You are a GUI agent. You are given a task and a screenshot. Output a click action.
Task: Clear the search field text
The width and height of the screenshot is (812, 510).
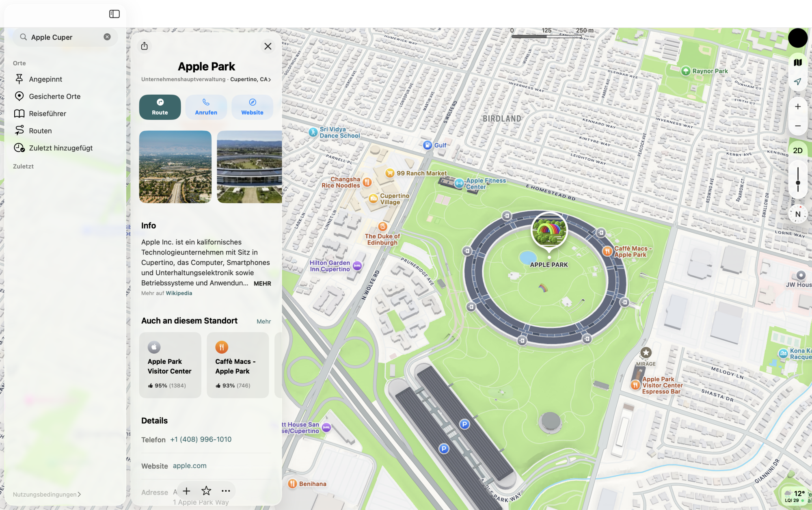107,37
